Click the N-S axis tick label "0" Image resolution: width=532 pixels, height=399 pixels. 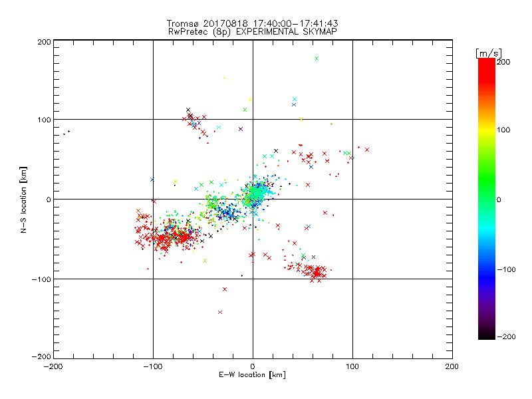49,199
